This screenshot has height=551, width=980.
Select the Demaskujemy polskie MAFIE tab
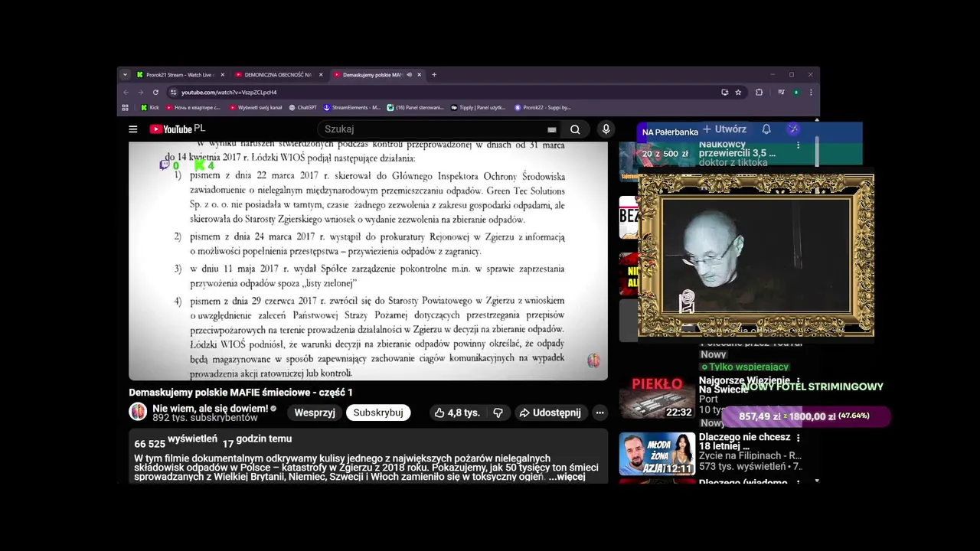[x=373, y=75]
